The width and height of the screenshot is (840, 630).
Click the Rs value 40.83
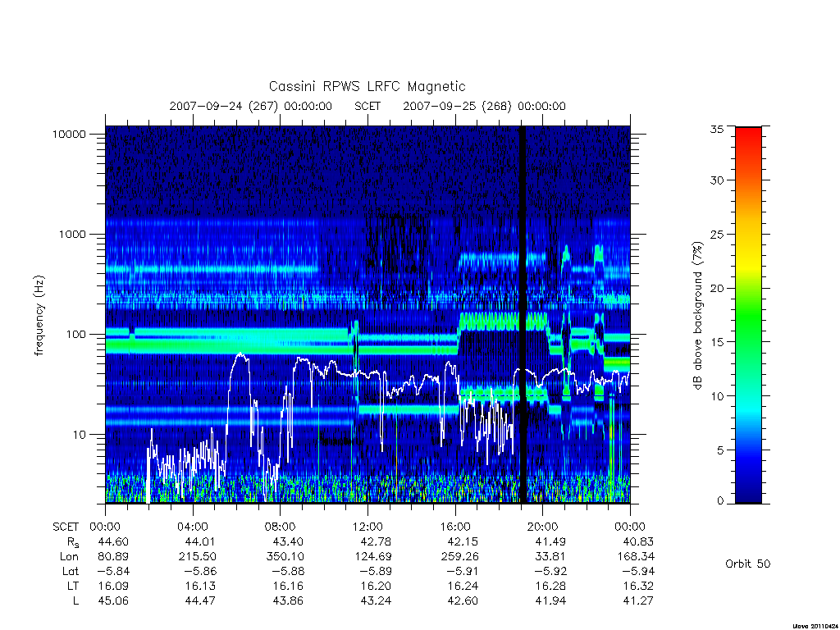pyautogui.click(x=638, y=542)
